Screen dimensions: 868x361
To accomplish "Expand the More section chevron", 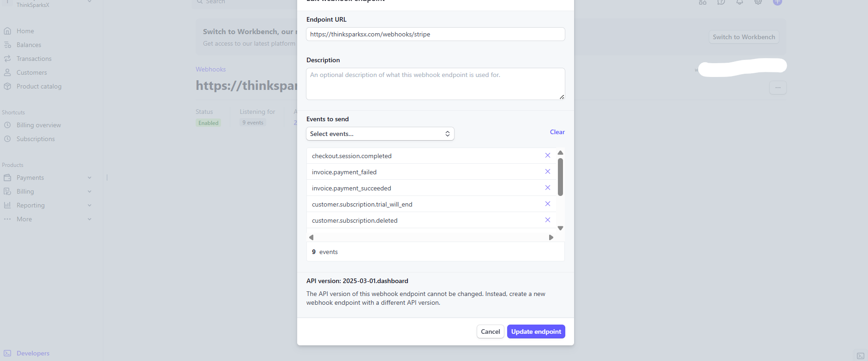I will pyautogui.click(x=90, y=219).
